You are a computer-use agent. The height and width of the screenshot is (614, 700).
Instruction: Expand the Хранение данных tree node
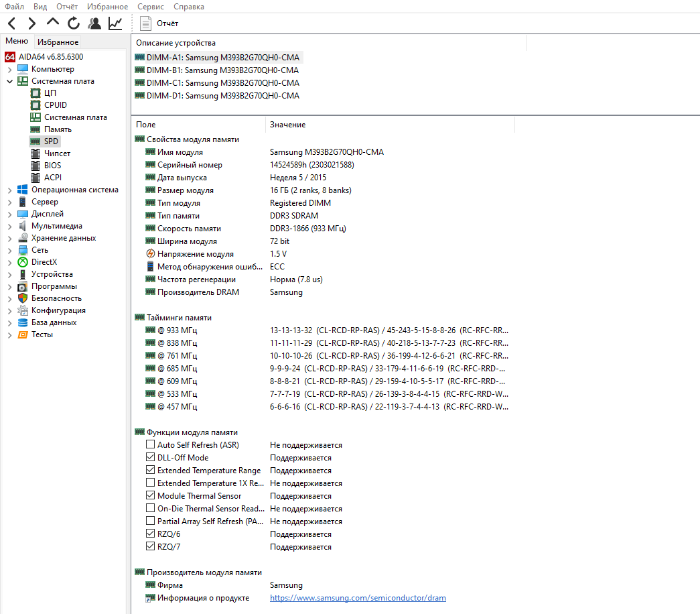click(x=10, y=238)
